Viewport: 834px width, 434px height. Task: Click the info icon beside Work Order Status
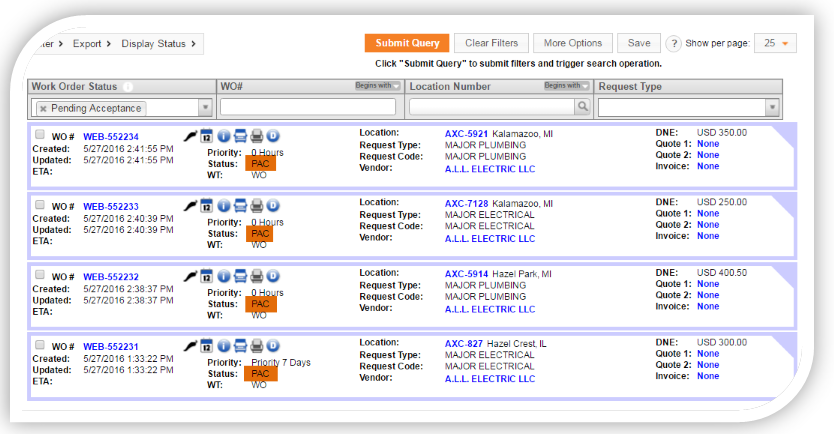[x=128, y=87]
